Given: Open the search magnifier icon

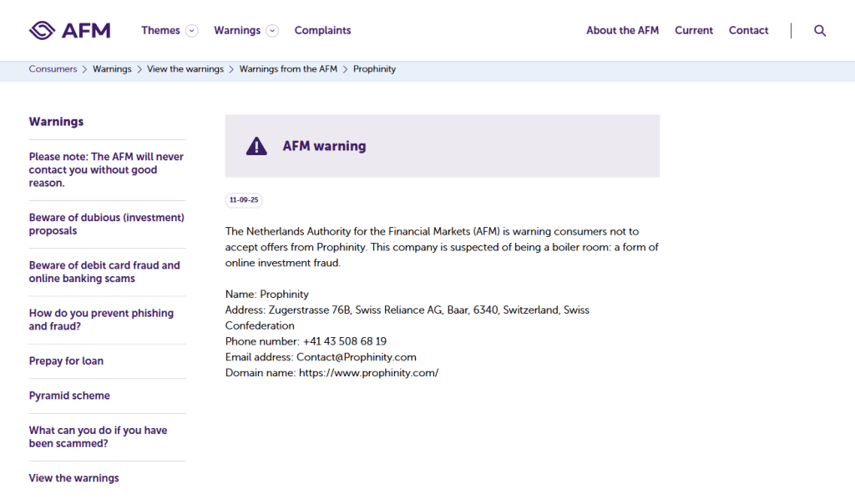Looking at the screenshot, I should (820, 31).
